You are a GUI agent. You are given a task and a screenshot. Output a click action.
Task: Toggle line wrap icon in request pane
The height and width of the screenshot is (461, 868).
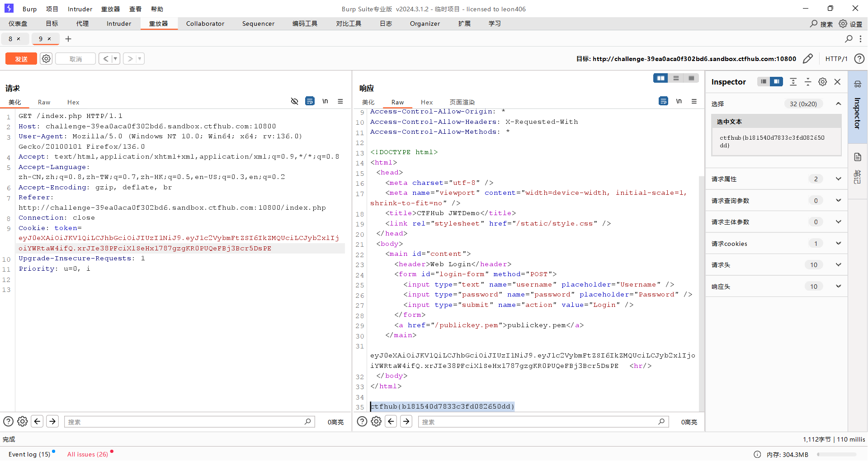coord(310,101)
